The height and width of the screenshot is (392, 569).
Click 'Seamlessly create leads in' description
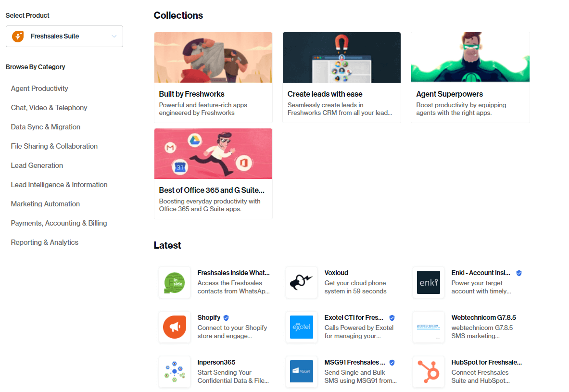(x=340, y=109)
